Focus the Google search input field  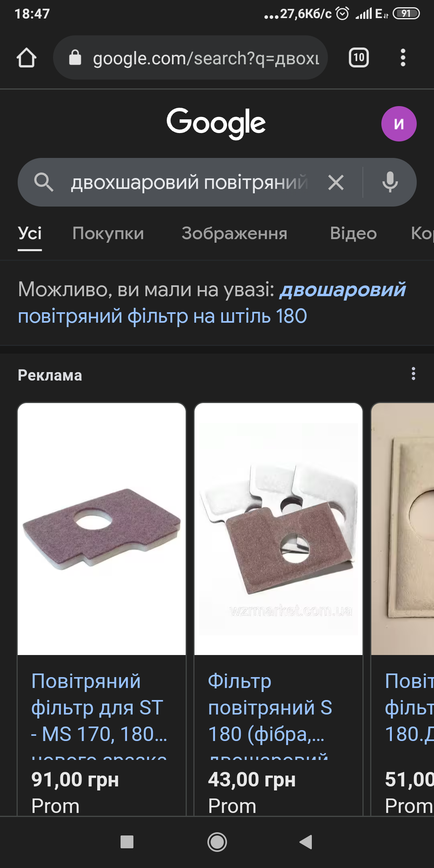(x=189, y=182)
